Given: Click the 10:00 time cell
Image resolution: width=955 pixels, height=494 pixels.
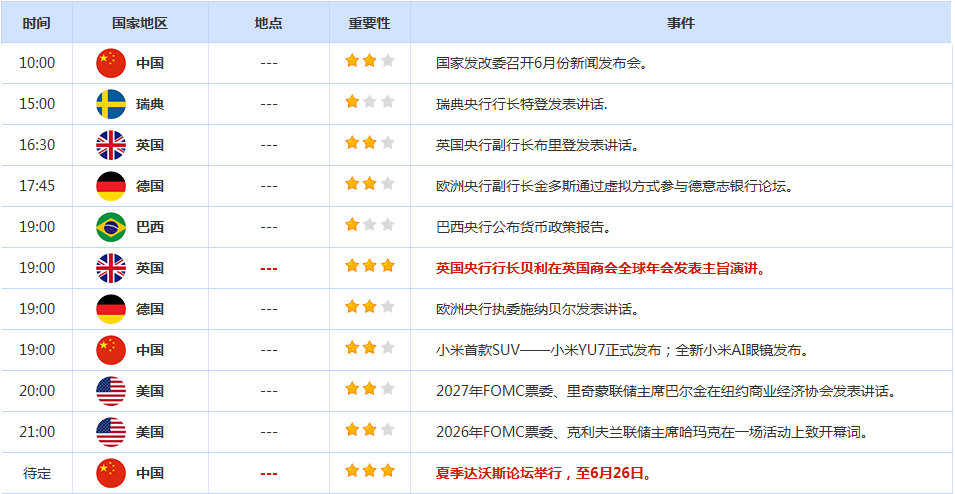Looking at the screenshot, I should click(x=37, y=63).
